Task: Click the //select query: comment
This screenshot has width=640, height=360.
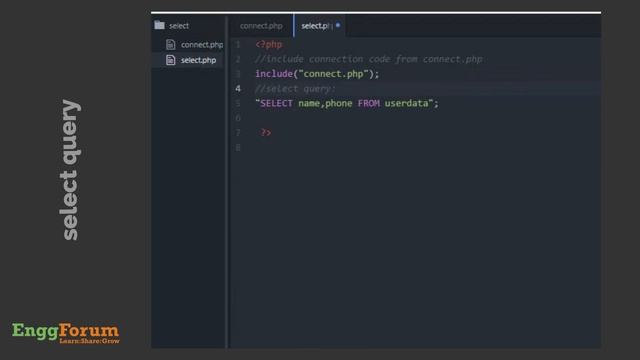Action: (x=295, y=89)
